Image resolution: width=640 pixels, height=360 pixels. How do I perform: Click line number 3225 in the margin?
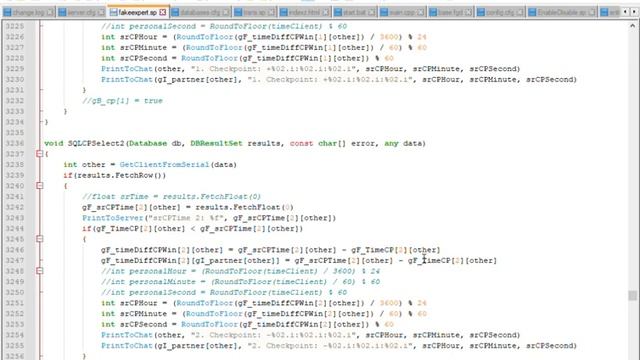[x=15, y=26]
